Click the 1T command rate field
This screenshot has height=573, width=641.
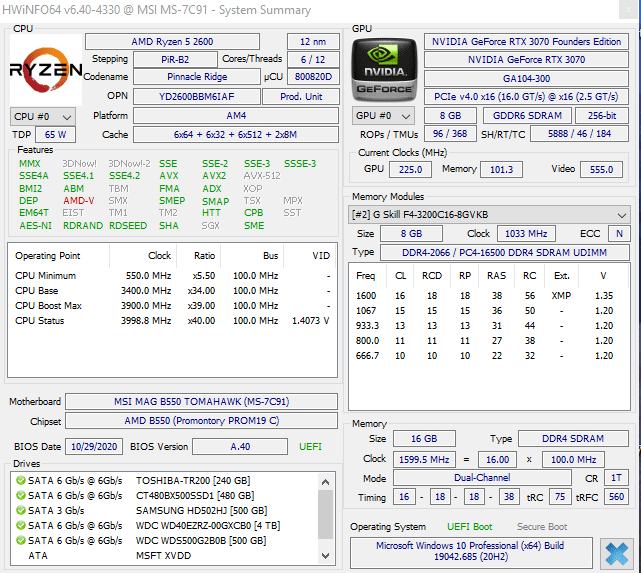click(616, 478)
